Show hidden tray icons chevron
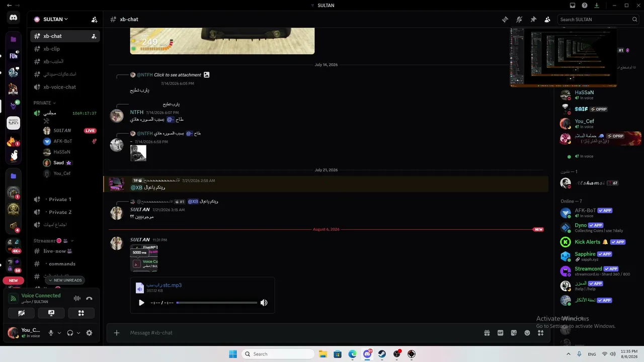This screenshot has width=644, height=362. 568,354
